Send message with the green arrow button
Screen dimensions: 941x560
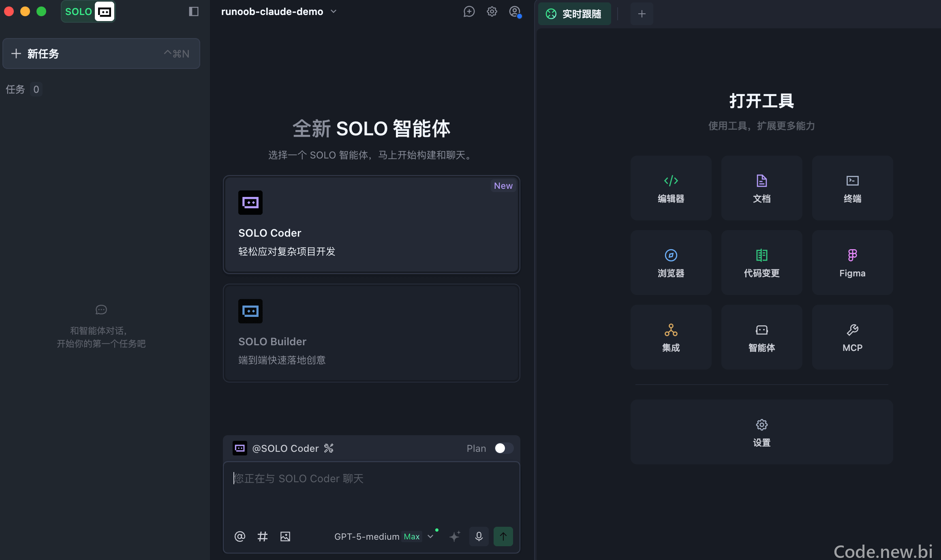pos(503,536)
